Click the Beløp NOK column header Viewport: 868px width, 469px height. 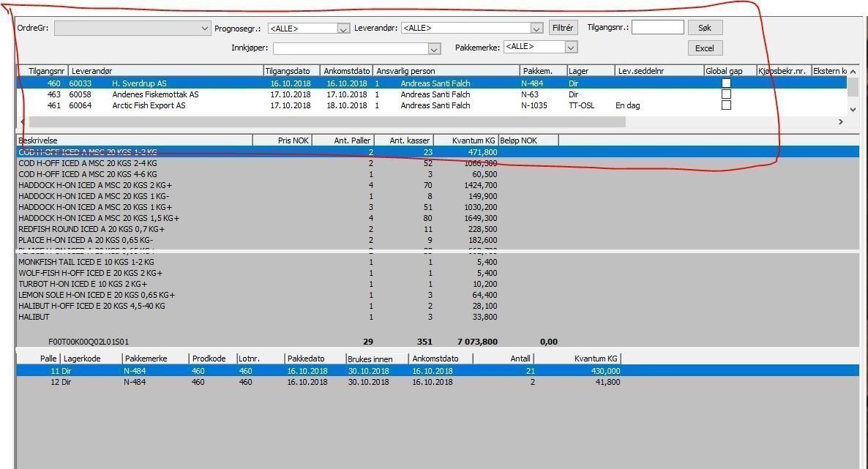[528, 140]
